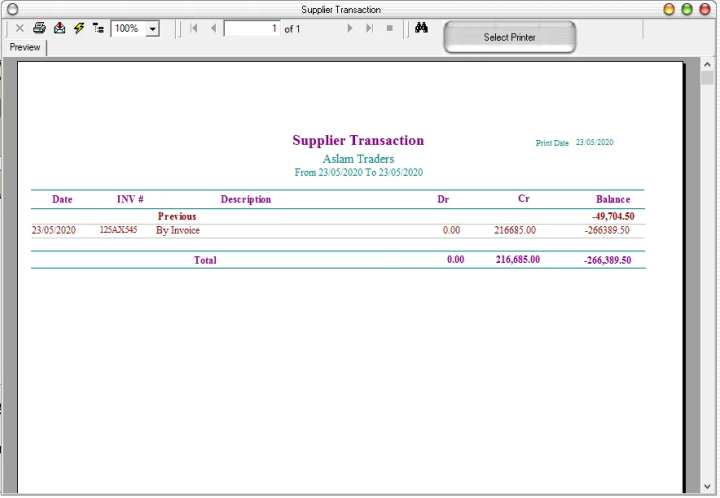Click the Supplier Transaction report heading

coord(358,140)
